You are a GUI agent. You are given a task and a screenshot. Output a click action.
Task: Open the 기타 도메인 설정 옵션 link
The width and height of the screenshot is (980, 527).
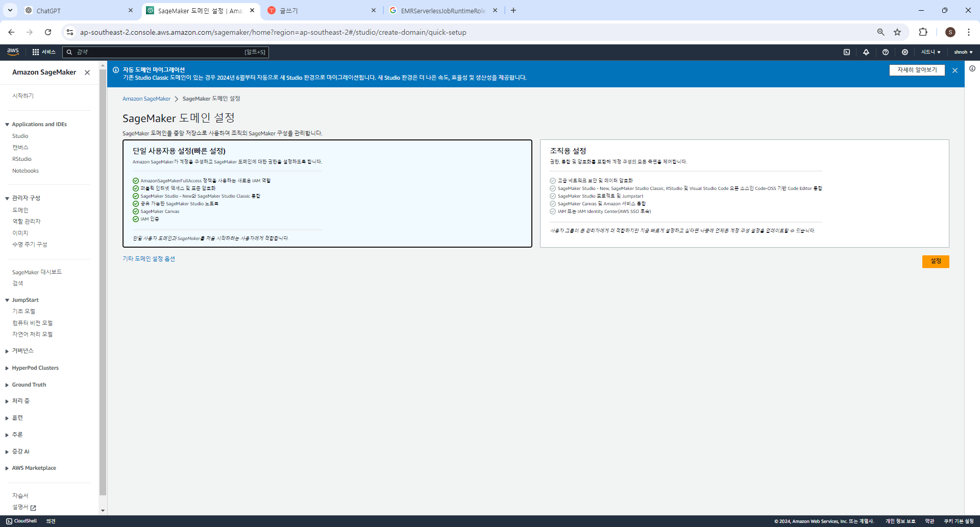pos(149,259)
